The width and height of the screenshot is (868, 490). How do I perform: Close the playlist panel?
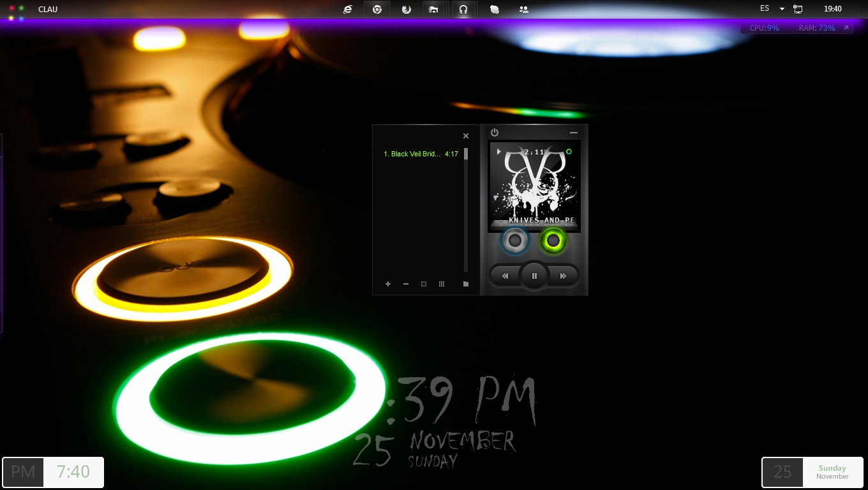[x=466, y=136]
